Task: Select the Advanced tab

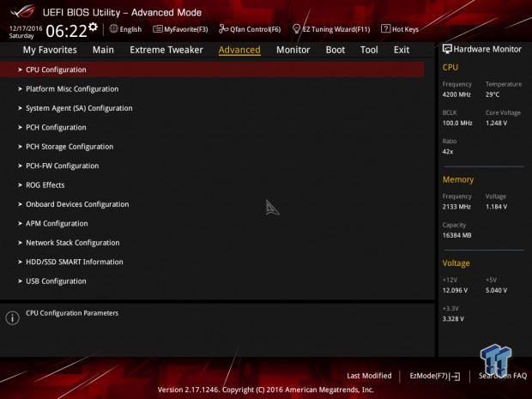Action: 239,50
